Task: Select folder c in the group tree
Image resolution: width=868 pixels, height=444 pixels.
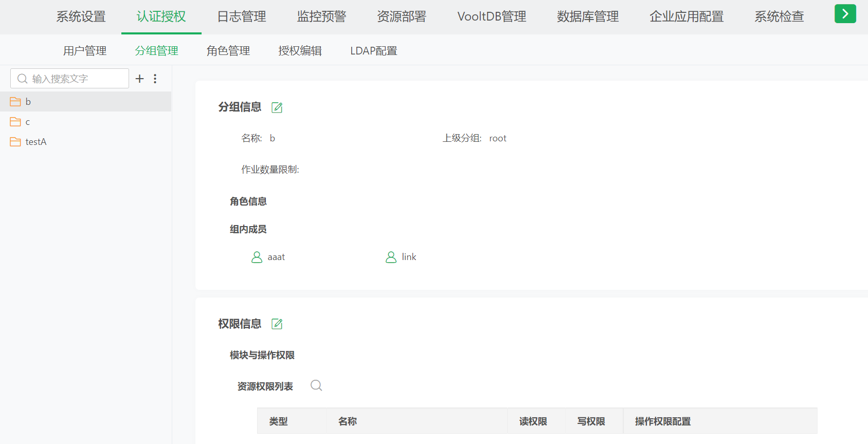Action: click(x=28, y=122)
